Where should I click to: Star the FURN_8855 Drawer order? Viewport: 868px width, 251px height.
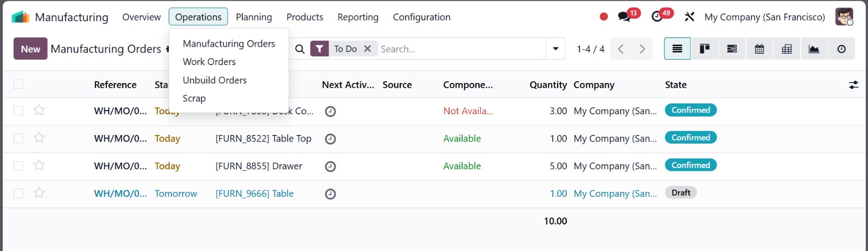click(x=39, y=165)
